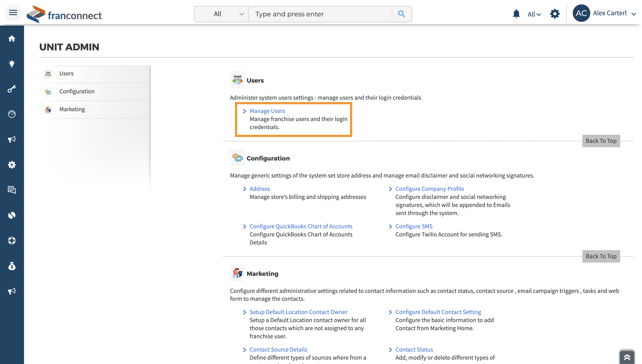Click the chat bubbles sidebar icon
Screen dimensions: 642x364
tap(12, 190)
